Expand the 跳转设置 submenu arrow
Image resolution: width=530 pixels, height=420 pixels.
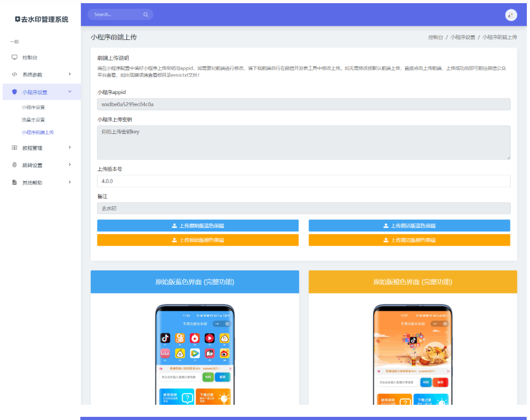pyautogui.click(x=70, y=165)
